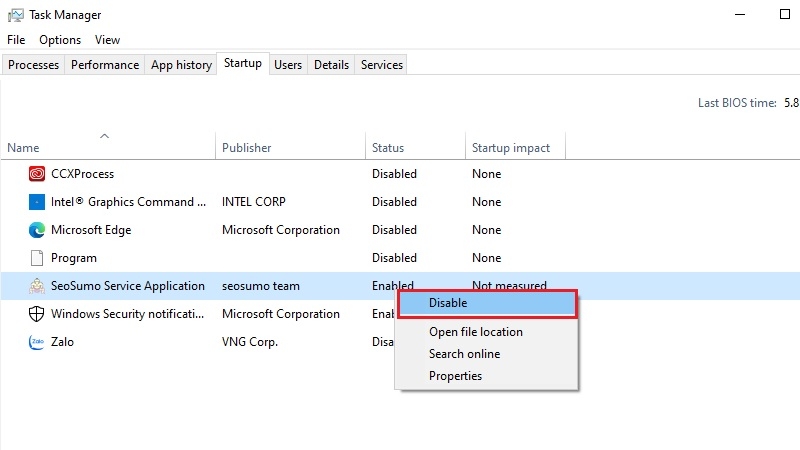Switch to the Details tab
The image size is (800, 450).
point(331,65)
